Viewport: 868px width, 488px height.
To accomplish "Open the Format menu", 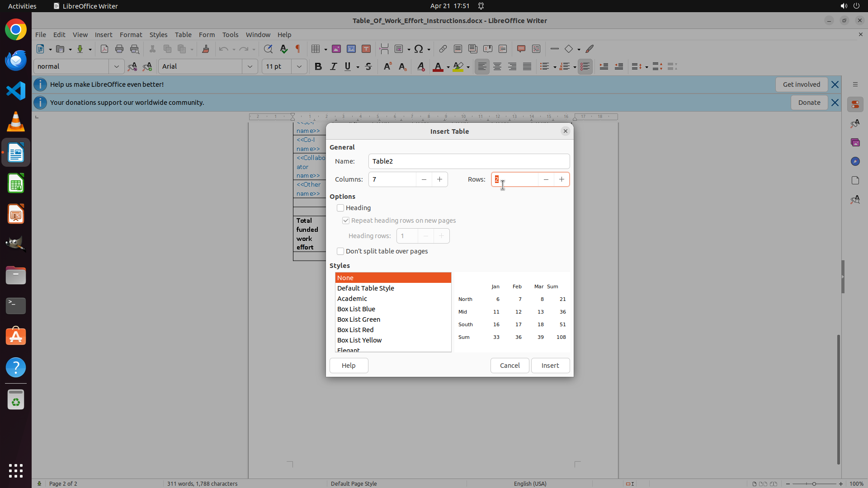I will click(x=131, y=34).
